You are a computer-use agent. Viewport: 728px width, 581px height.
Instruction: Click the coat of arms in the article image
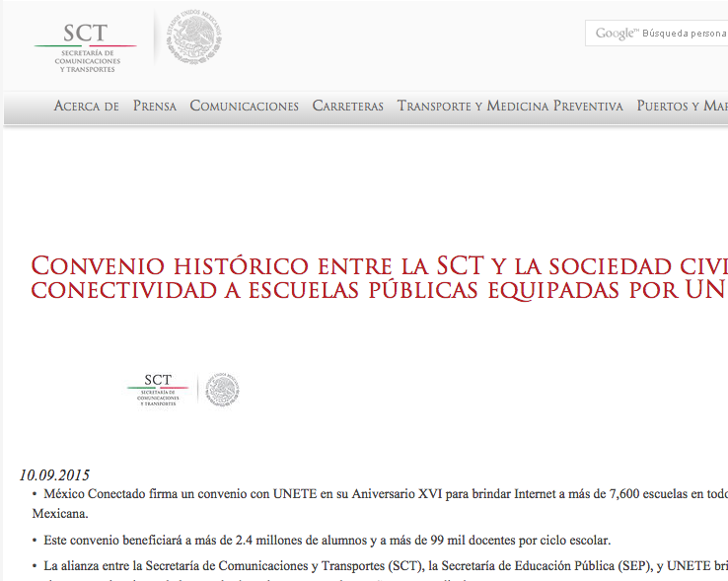(x=222, y=391)
